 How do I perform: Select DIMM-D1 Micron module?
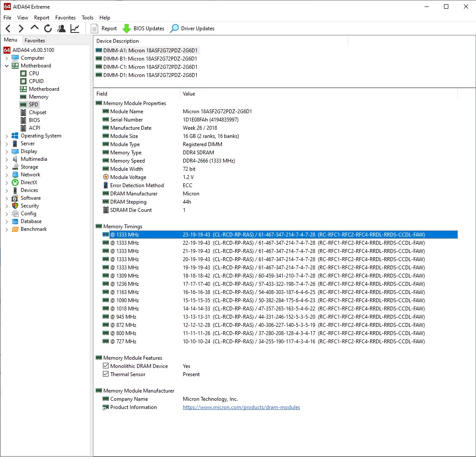[x=147, y=75]
